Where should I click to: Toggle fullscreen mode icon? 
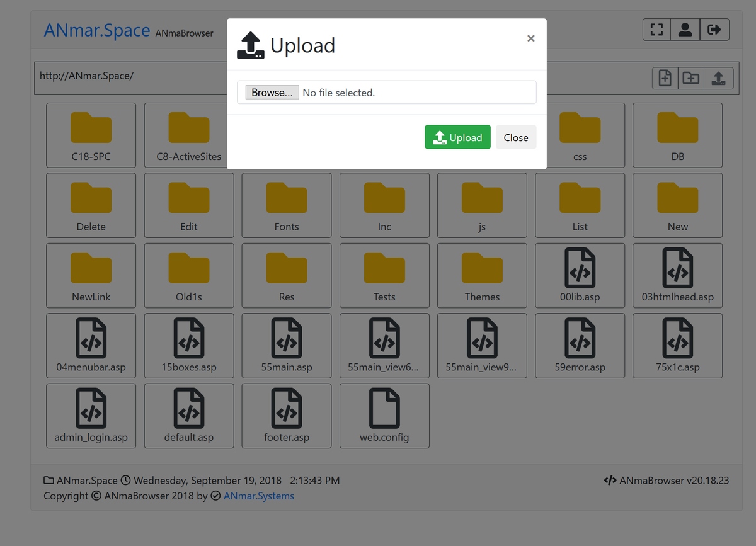point(656,30)
